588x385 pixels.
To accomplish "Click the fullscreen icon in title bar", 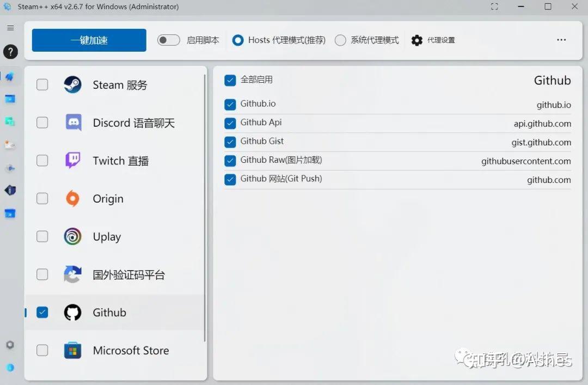I will point(494,7).
